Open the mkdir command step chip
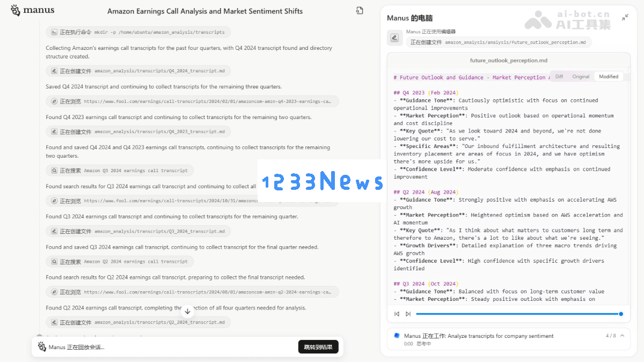 [138, 32]
